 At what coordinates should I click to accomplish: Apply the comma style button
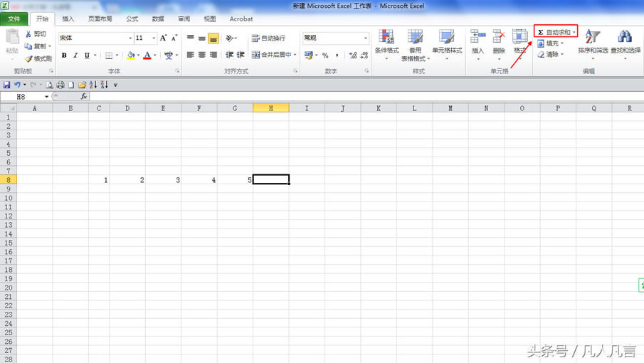tap(337, 55)
